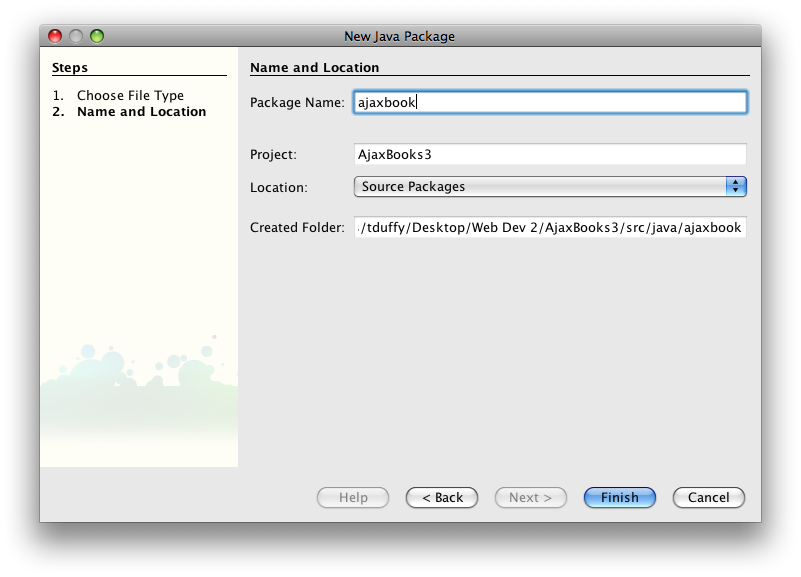Click the Created Folder label
801x577 pixels.
[297, 228]
